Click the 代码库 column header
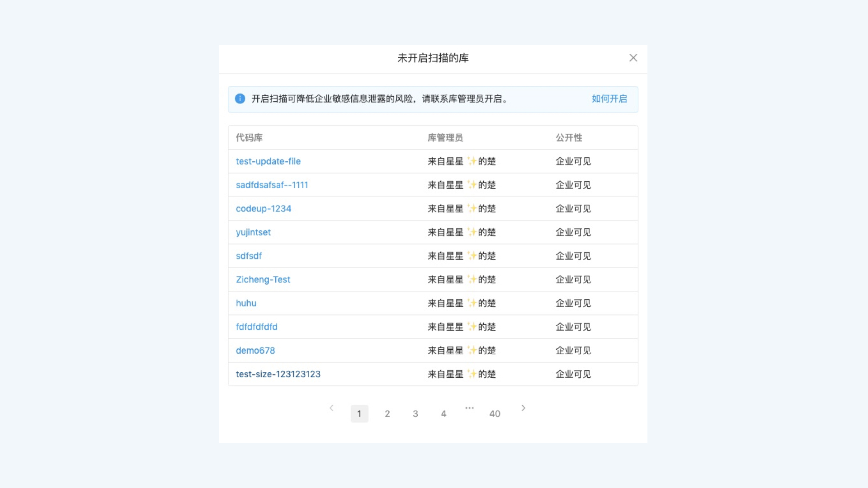868x488 pixels. coord(249,138)
